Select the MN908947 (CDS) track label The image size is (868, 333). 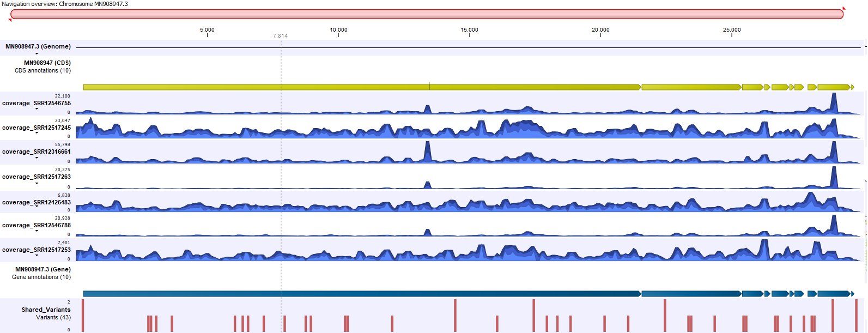(x=47, y=63)
